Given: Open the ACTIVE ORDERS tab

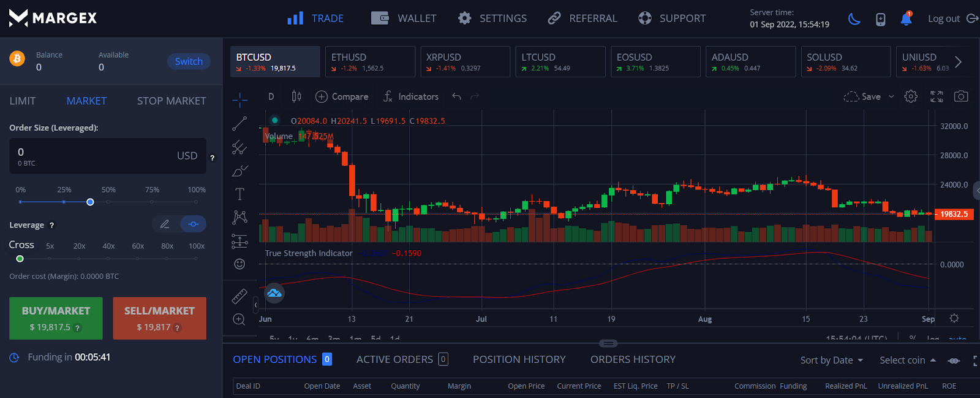Looking at the screenshot, I should tap(402, 359).
